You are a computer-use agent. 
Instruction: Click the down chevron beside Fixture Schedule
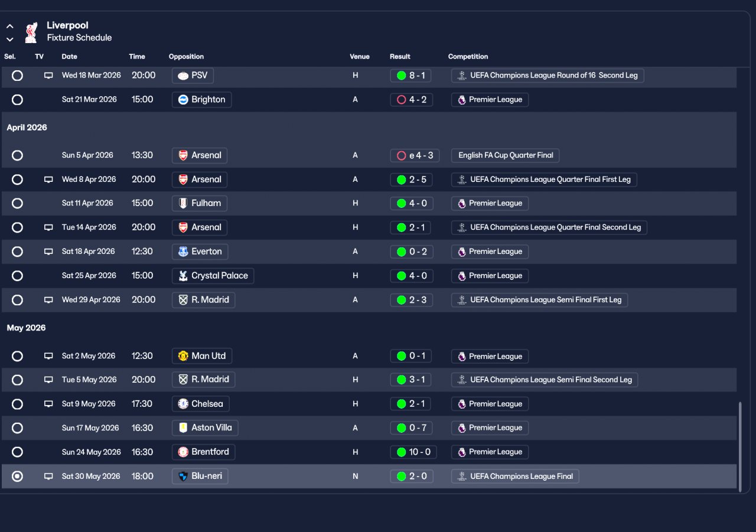tap(10, 40)
